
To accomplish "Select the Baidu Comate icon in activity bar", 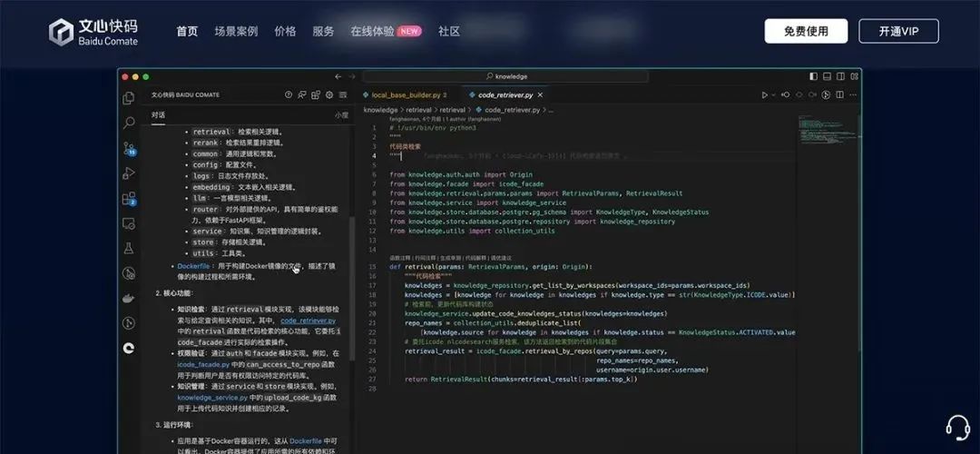I will click(129, 347).
